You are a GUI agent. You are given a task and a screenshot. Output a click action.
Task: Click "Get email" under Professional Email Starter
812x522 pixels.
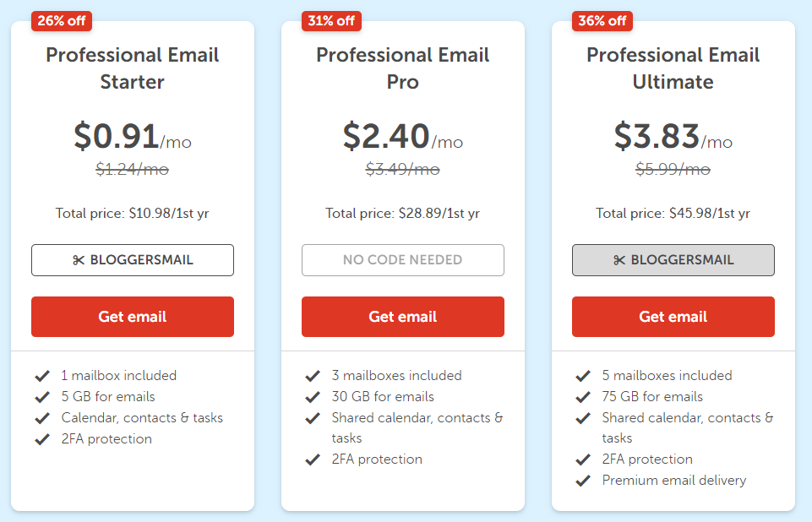point(132,316)
